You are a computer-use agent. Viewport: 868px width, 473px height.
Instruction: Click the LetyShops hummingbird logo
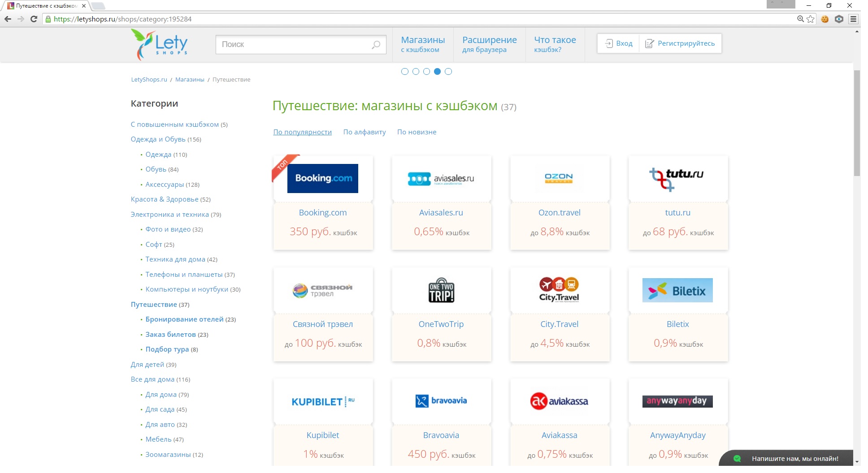tap(159, 44)
